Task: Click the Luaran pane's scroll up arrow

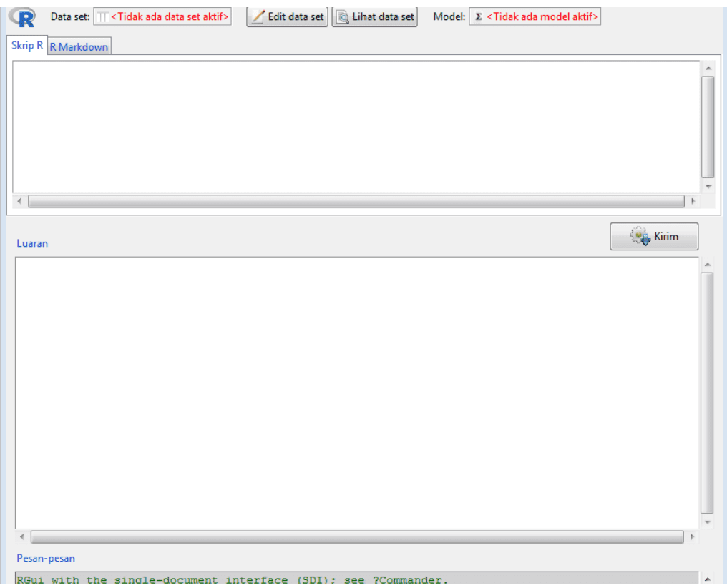Action: pyautogui.click(x=708, y=265)
